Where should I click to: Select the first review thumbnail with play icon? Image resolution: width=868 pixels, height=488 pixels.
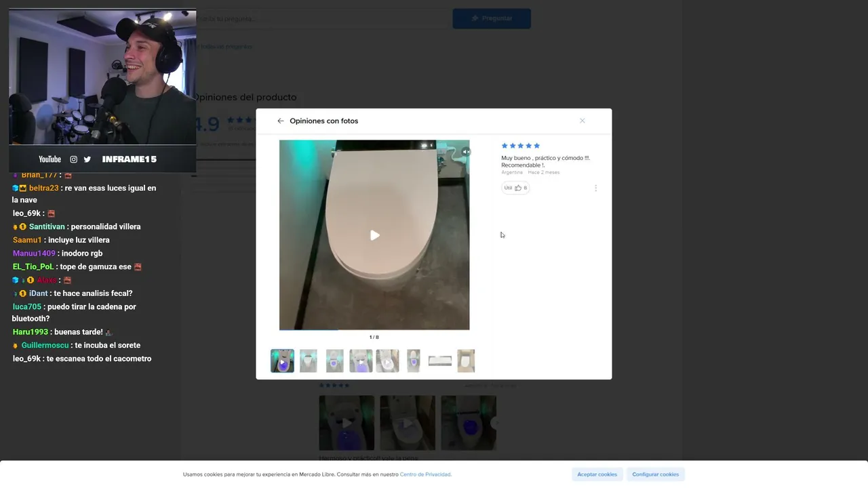coord(282,361)
